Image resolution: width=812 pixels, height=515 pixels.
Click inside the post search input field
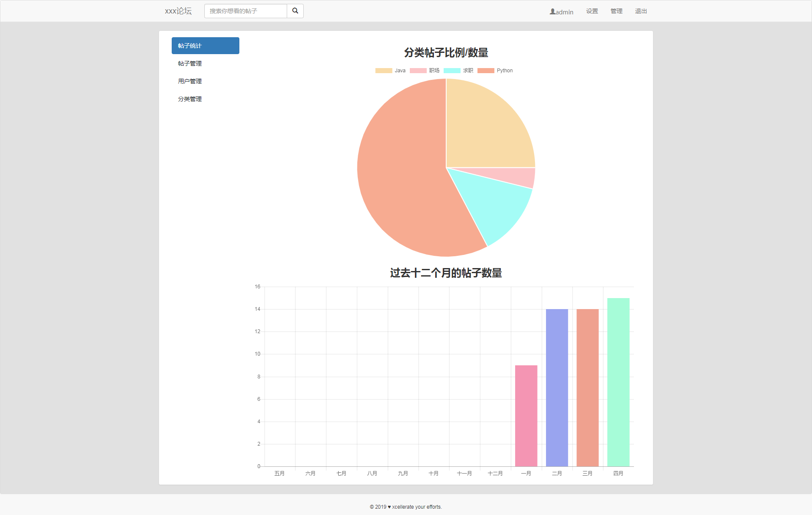pos(245,11)
